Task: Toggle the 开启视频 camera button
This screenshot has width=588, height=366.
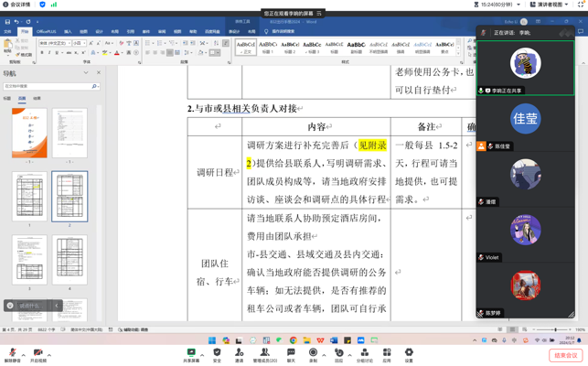Action: click(x=38, y=353)
